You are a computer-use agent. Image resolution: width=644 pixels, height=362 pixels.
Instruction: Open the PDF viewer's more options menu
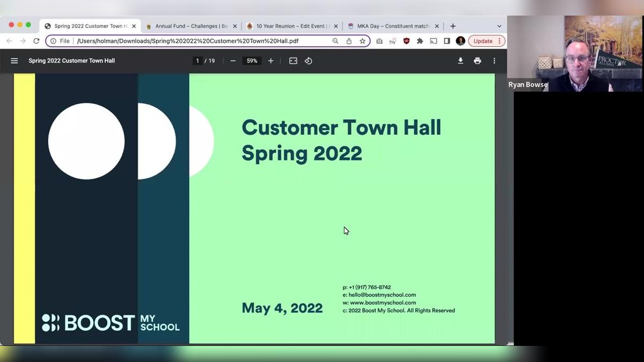pyautogui.click(x=494, y=61)
